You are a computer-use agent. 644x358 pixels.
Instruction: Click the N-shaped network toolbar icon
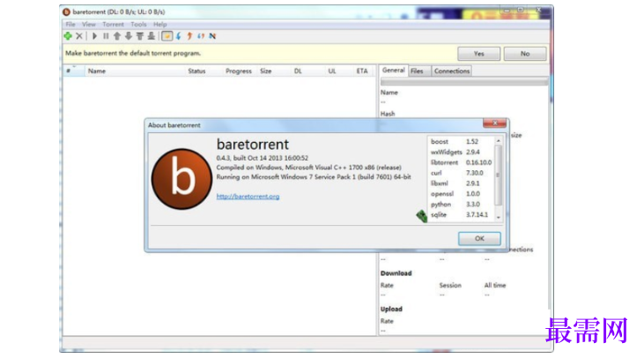[x=212, y=36]
